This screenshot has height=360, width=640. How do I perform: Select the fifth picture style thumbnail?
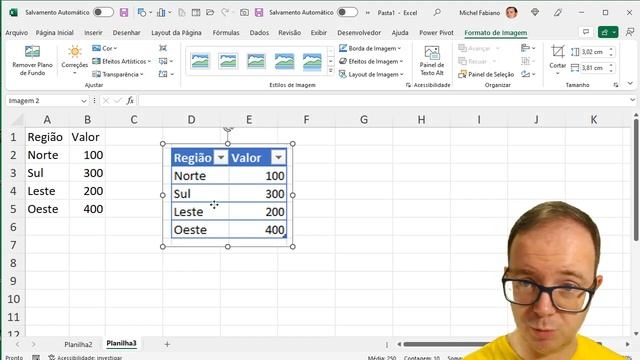312,61
